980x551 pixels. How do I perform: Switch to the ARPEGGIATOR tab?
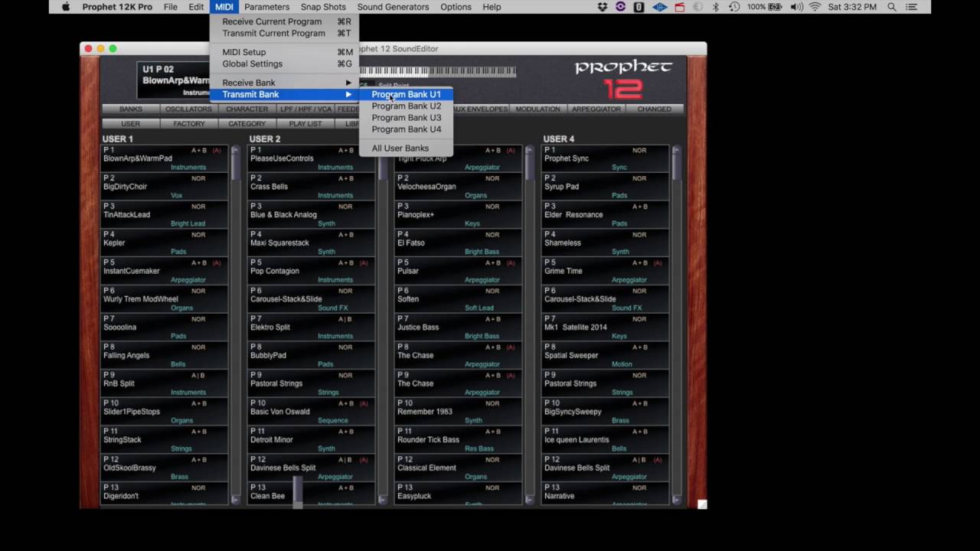(596, 109)
